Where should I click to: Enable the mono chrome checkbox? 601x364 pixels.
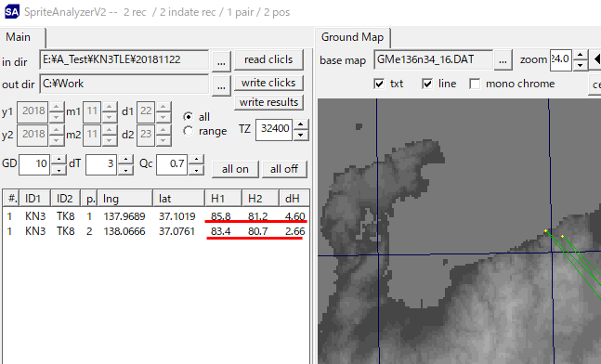point(475,84)
